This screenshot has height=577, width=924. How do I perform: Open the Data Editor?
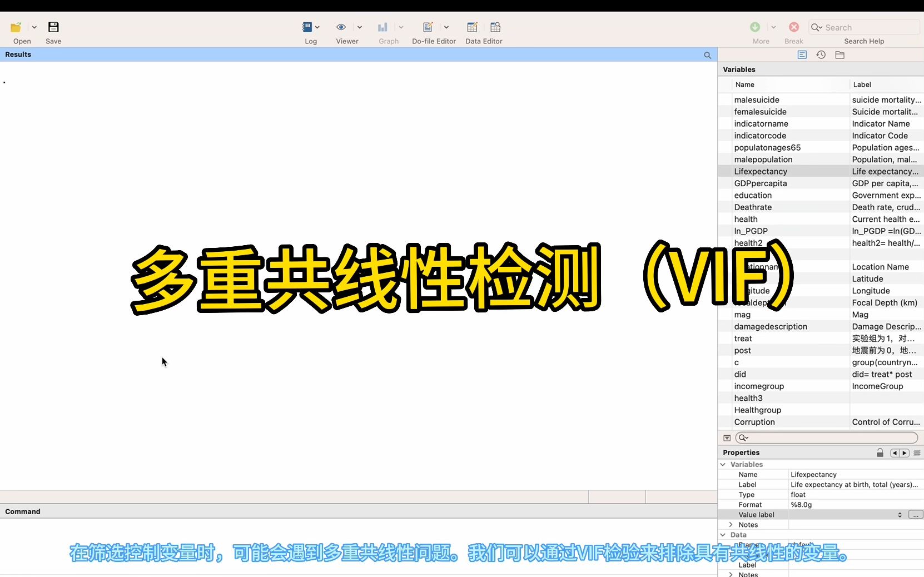[x=472, y=27]
